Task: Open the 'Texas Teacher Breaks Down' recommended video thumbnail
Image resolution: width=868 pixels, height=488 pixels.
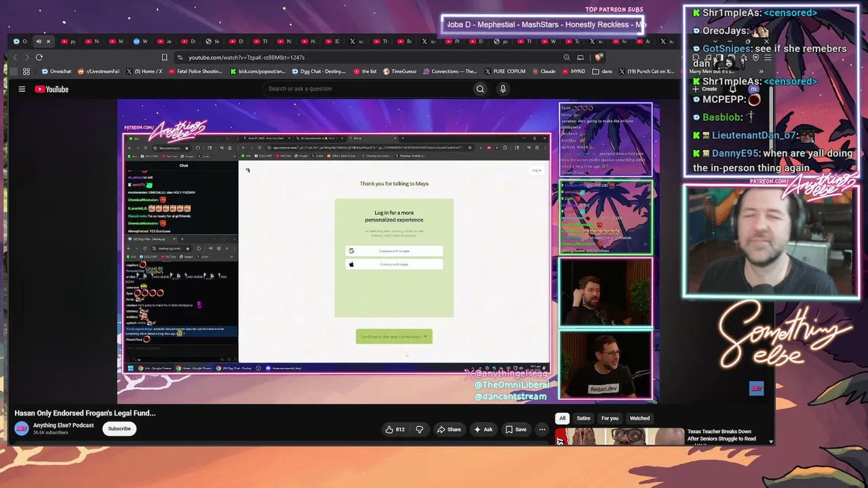Action: (x=620, y=436)
